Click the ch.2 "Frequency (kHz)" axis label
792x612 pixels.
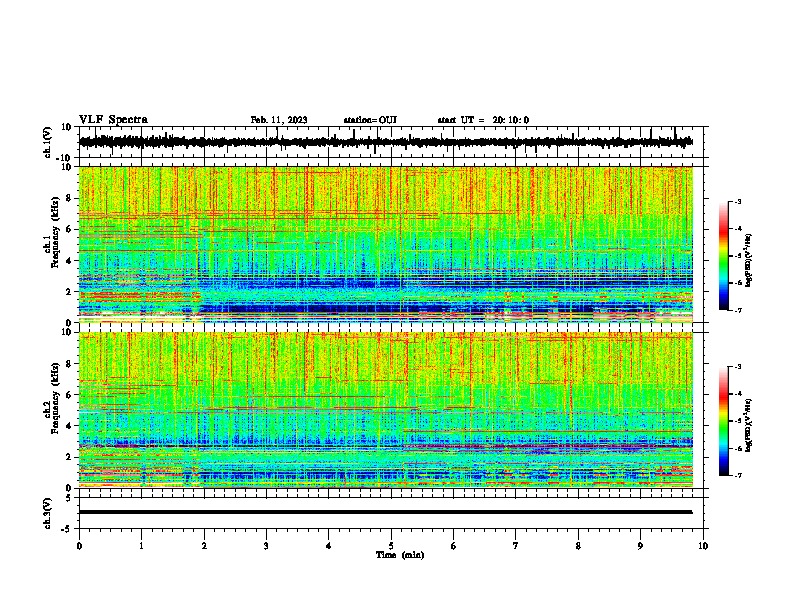pyautogui.click(x=55, y=398)
